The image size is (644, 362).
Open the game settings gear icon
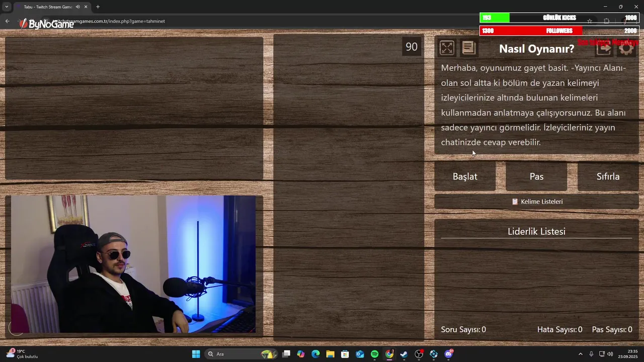pyautogui.click(x=626, y=48)
